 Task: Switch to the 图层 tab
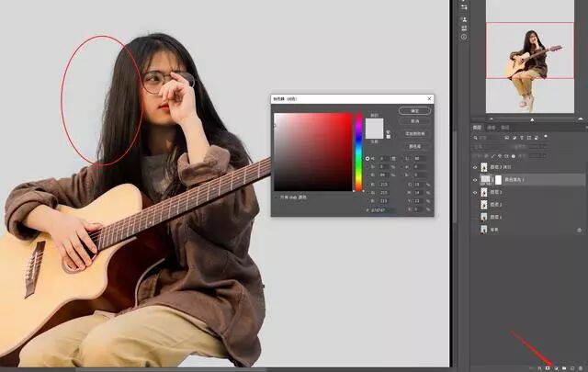[477, 128]
